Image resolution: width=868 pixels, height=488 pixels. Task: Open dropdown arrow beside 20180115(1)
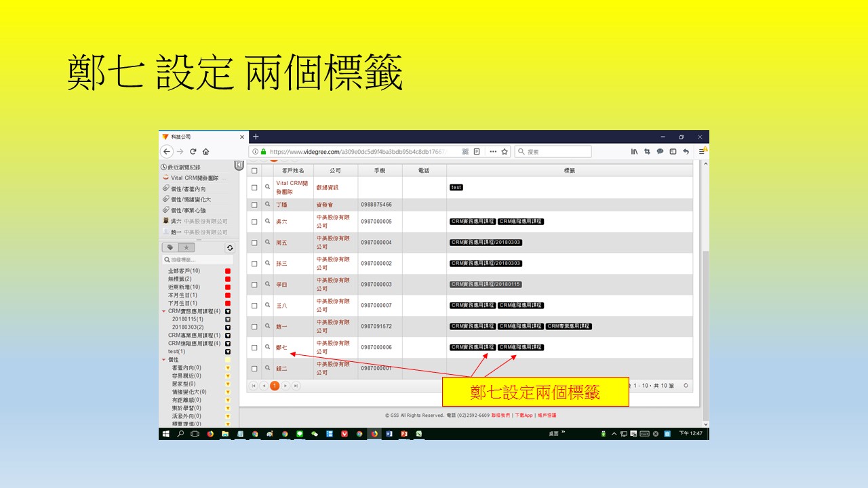pyautogui.click(x=228, y=319)
